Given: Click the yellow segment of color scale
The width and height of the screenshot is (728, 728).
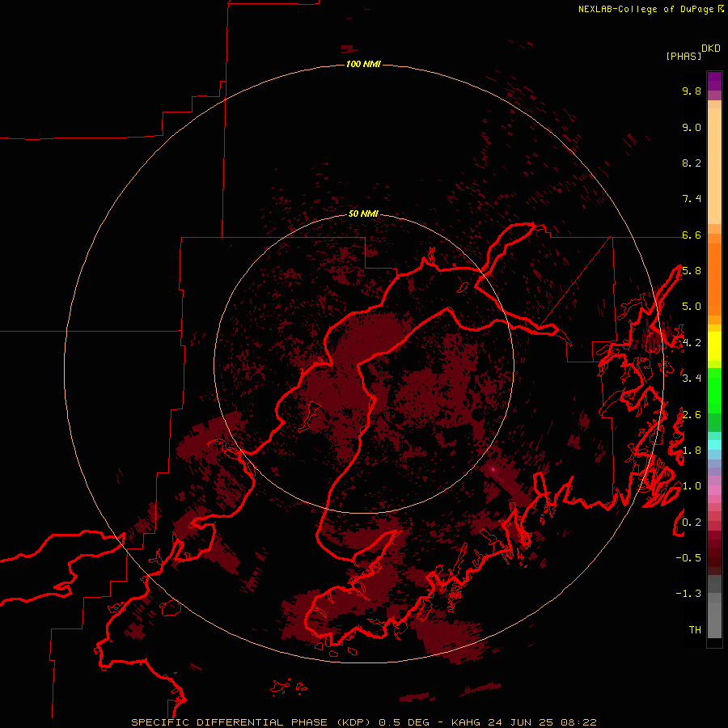Looking at the screenshot, I should click(714, 346).
